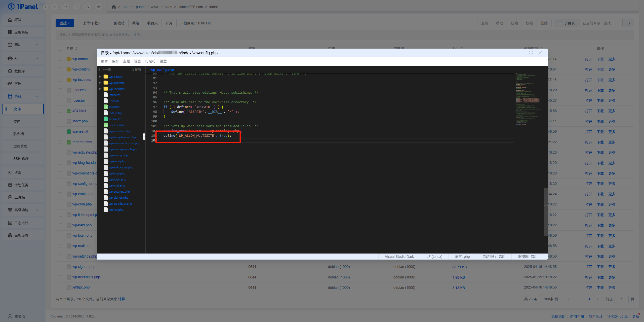
Task: Click the up-arrow parent directory icon
Action: coord(77,7)
